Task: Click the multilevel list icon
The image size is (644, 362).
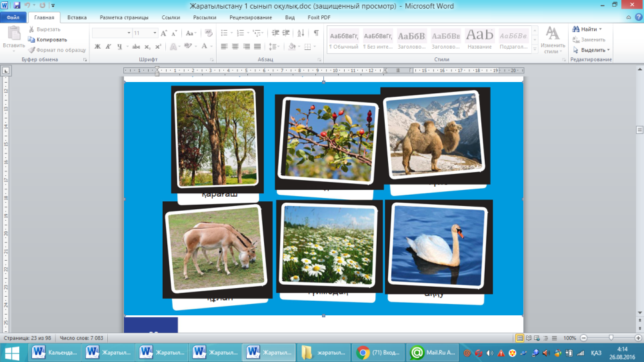Action: click(257, 33)
